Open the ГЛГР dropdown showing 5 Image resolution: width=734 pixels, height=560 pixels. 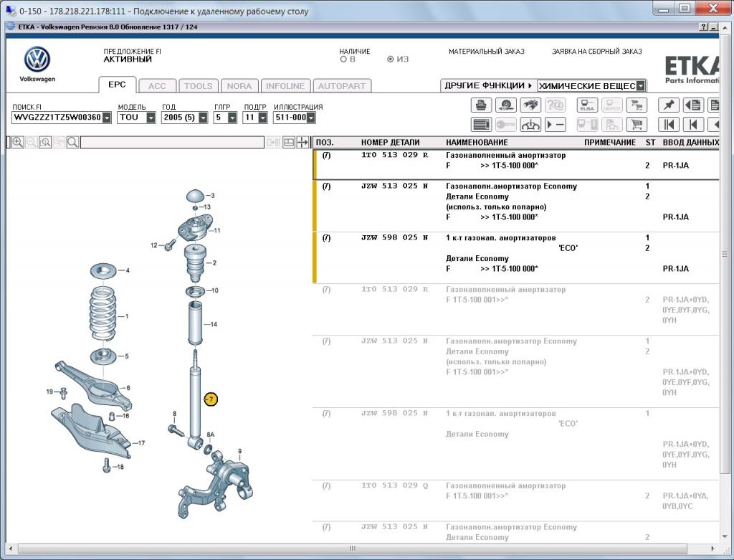pos(232,118)
